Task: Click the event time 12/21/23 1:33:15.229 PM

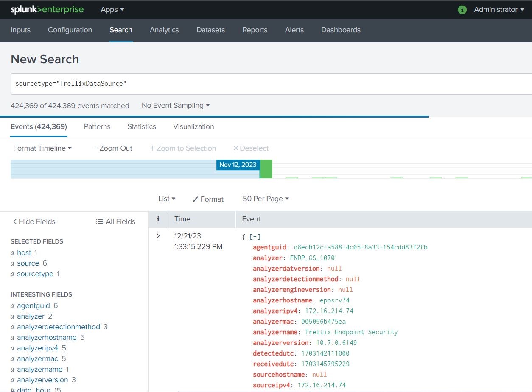Action: point(198,241)
